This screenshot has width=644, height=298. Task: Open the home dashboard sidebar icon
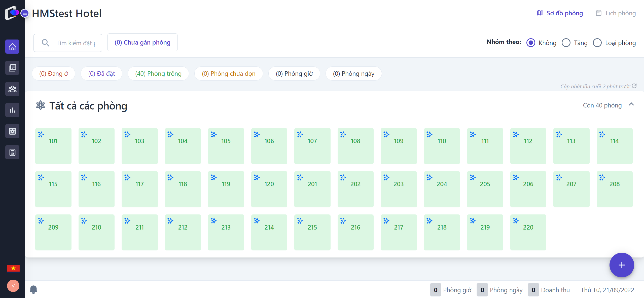[x=12, y=47]
